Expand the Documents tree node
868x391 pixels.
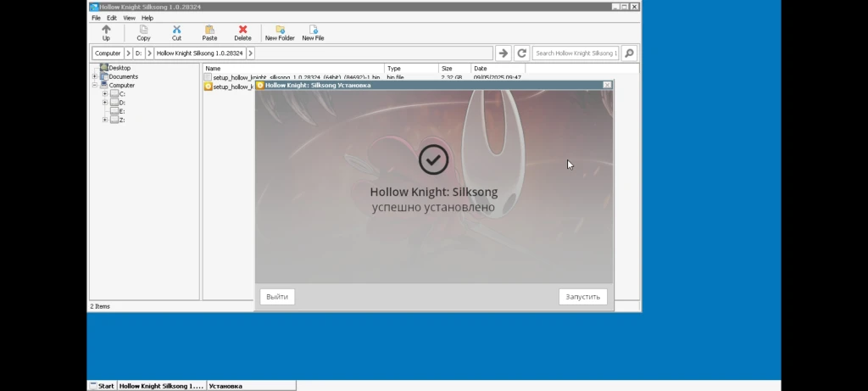pos(95,76)
